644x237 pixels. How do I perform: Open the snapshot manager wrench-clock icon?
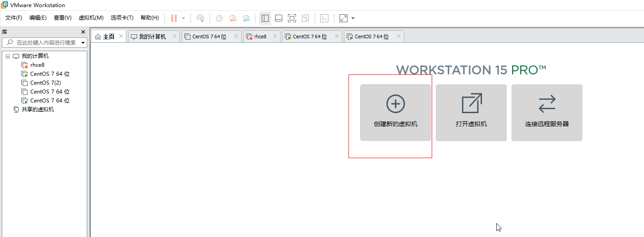(246, 18)
